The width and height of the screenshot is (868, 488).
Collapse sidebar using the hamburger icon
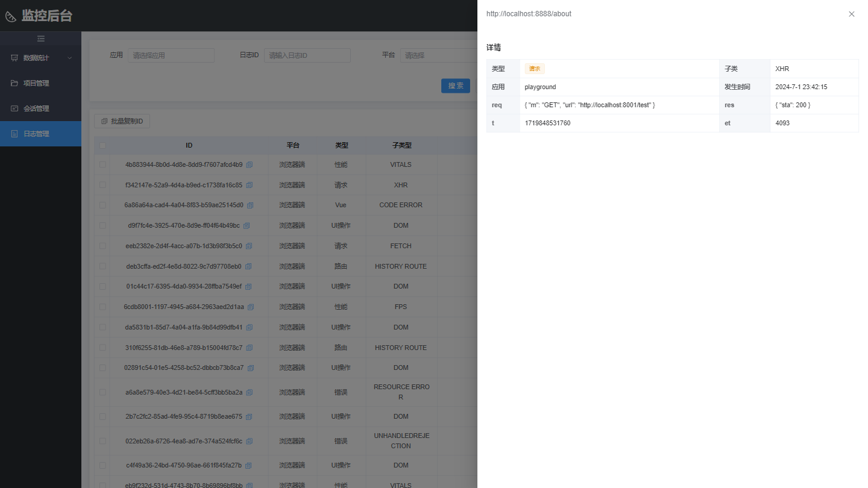41,39
